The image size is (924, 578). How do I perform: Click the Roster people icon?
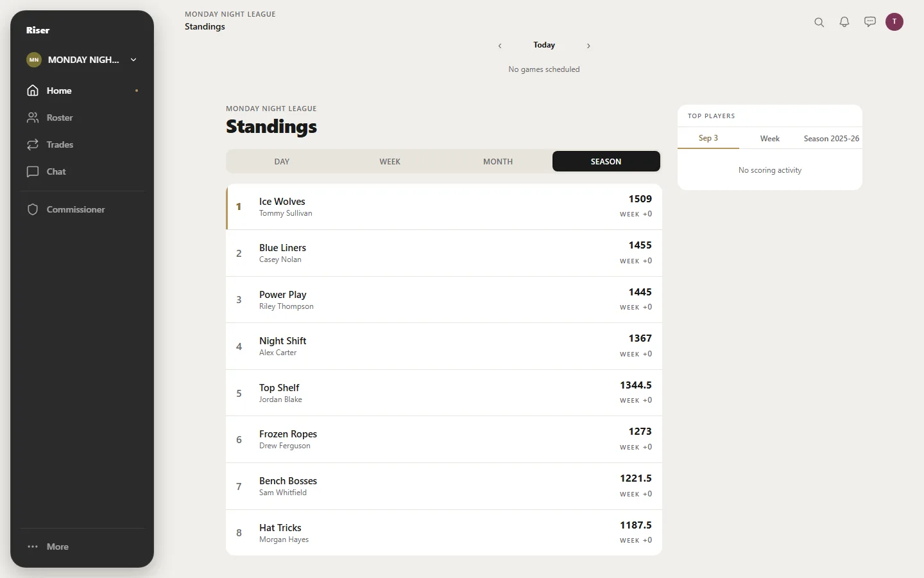[x=33, y=118]
